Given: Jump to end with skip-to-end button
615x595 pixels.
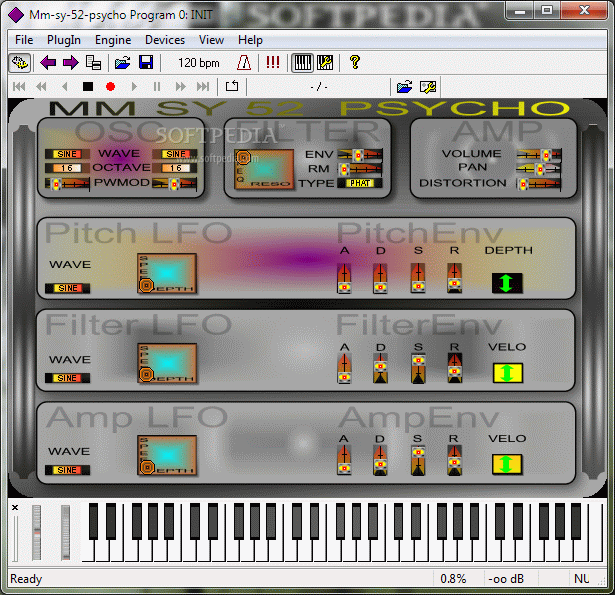Looking at the screenshot, I should click(x=203, y=87).
